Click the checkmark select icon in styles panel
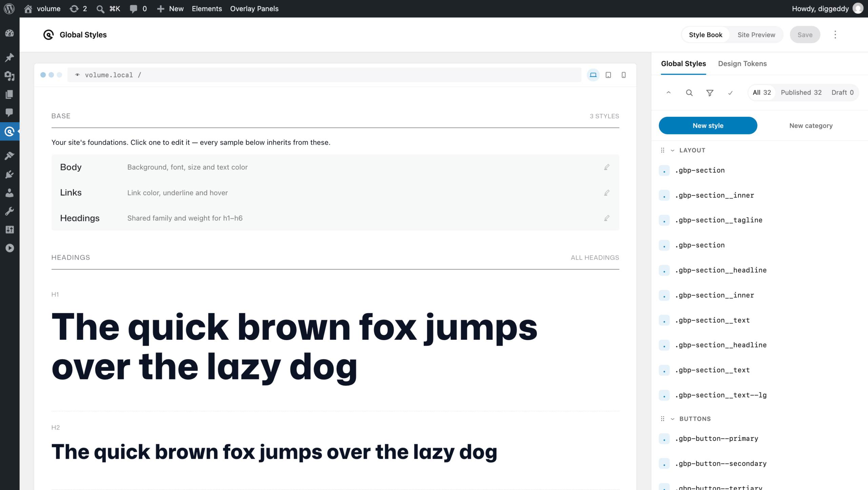 (x=730, y=93)
